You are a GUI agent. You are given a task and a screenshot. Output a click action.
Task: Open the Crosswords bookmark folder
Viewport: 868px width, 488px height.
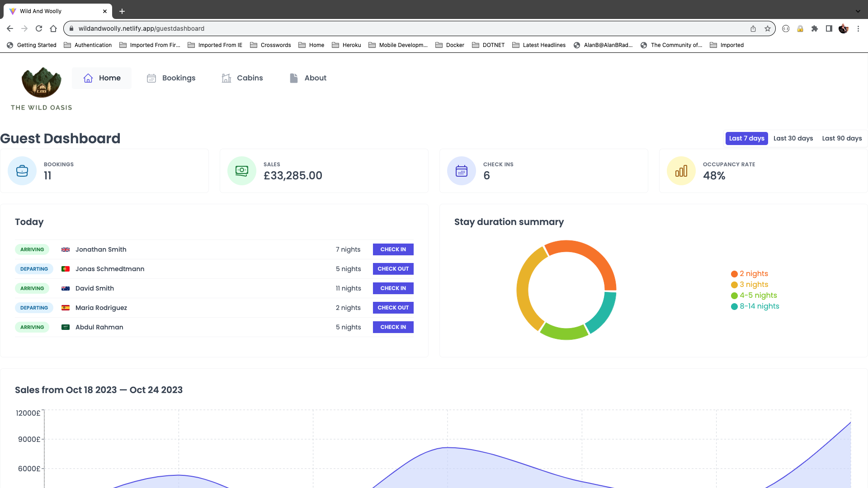click(x=270, y=45)
